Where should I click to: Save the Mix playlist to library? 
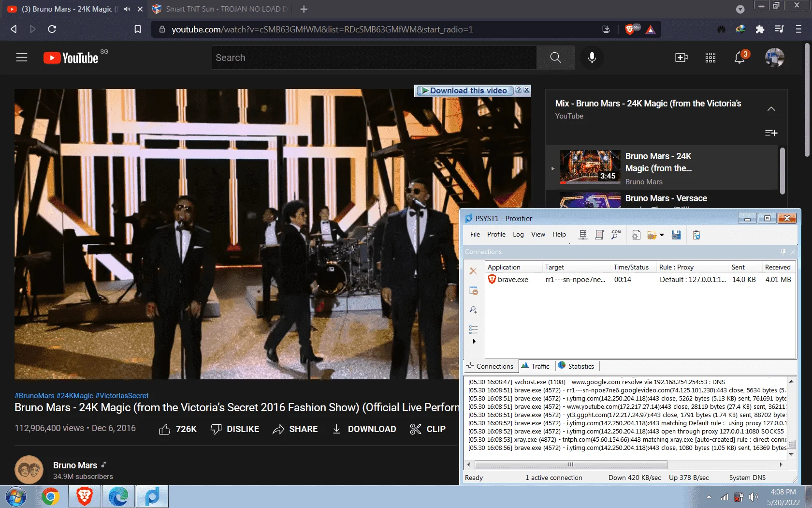click(771, 133)
